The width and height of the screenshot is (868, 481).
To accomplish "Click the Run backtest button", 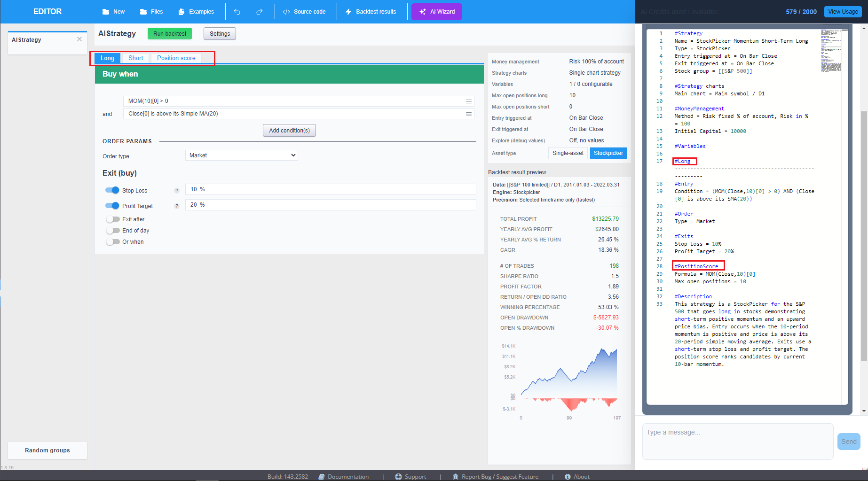I will point(170,34).
